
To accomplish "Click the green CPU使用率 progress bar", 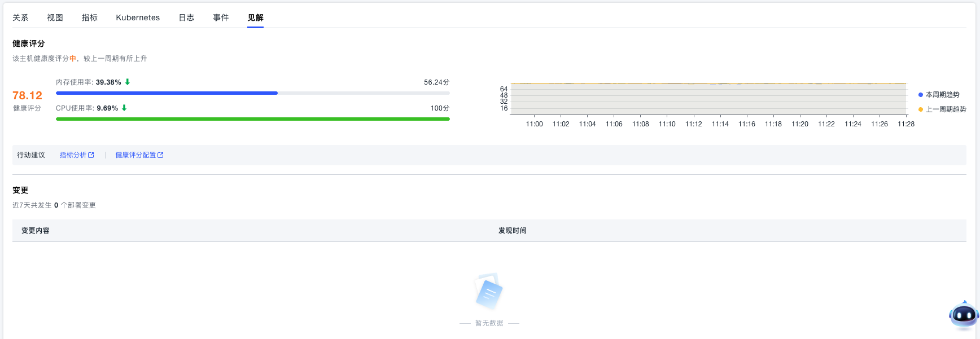I will pos(252,119).
